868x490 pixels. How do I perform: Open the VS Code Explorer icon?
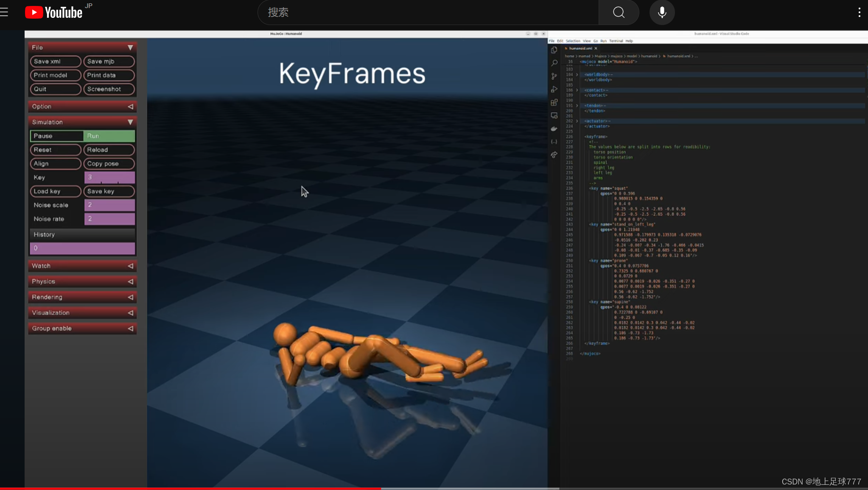coord(554,50)
